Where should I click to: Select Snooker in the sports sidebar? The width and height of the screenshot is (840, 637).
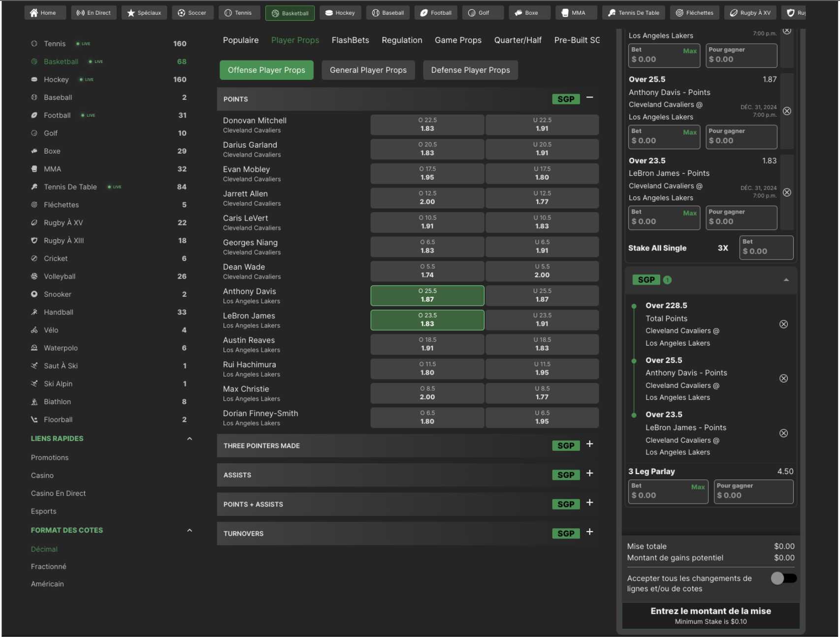tap(58, 294)
